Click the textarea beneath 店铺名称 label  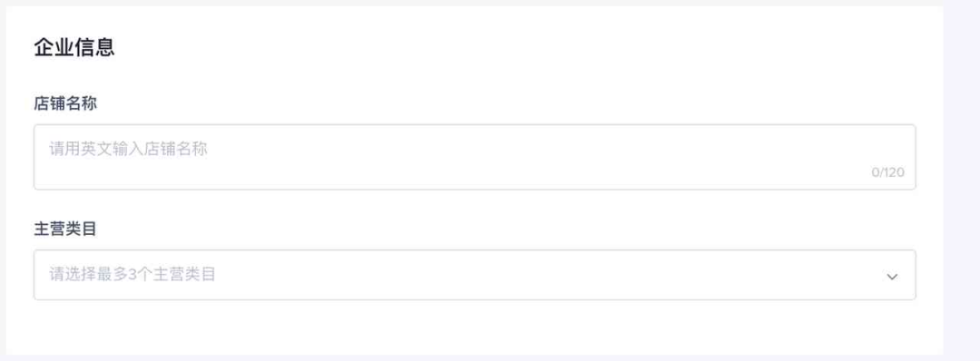point(475,157)
